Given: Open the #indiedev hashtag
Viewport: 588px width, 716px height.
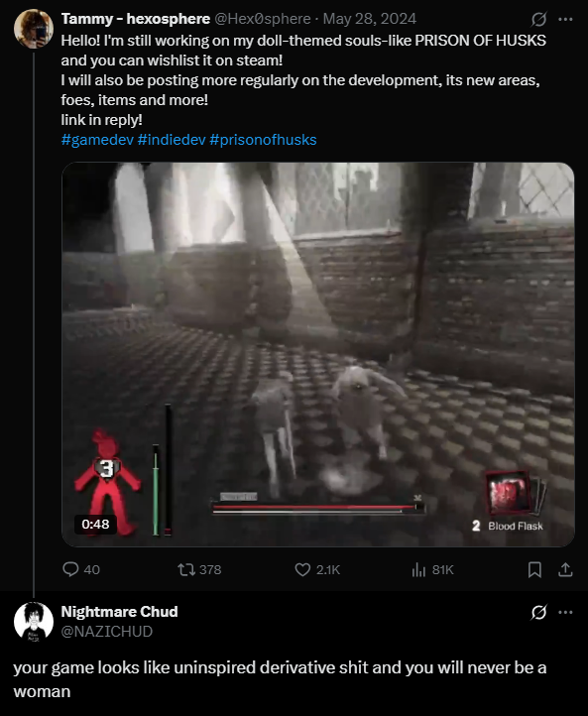Looking at the screenshot, I should click(172, 140).
